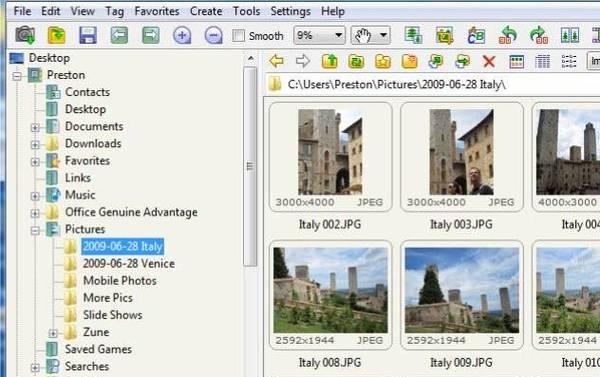600x377 pixels.
Task: Open the Settings menu
Action: pyautogui.click(x=290, y=11)
